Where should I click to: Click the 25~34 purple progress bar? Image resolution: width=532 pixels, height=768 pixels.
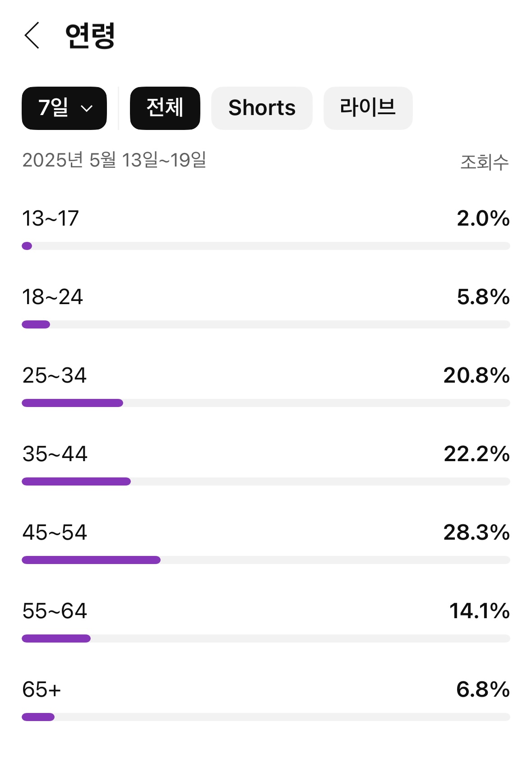coord(72,403)
